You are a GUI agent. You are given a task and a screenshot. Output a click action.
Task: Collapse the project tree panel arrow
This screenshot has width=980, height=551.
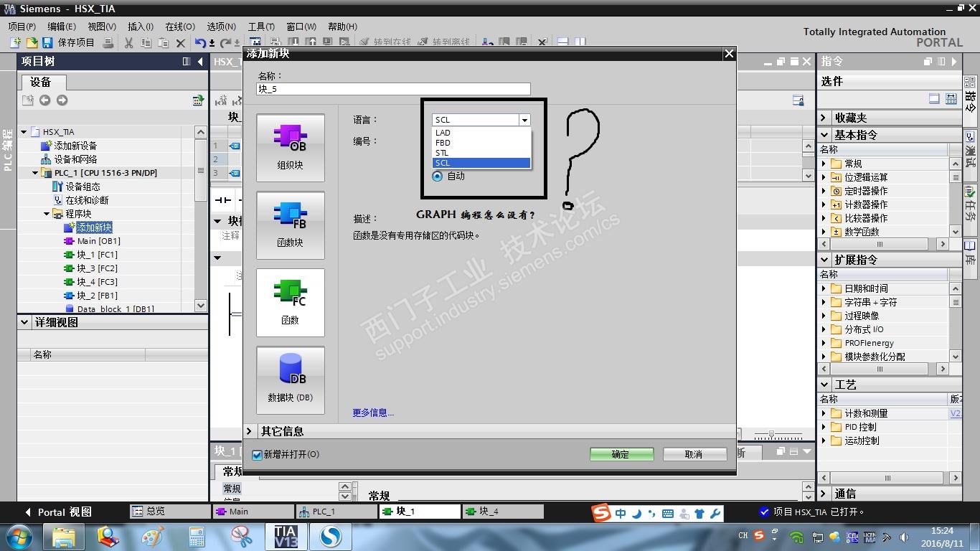click(x=200, y=62)
